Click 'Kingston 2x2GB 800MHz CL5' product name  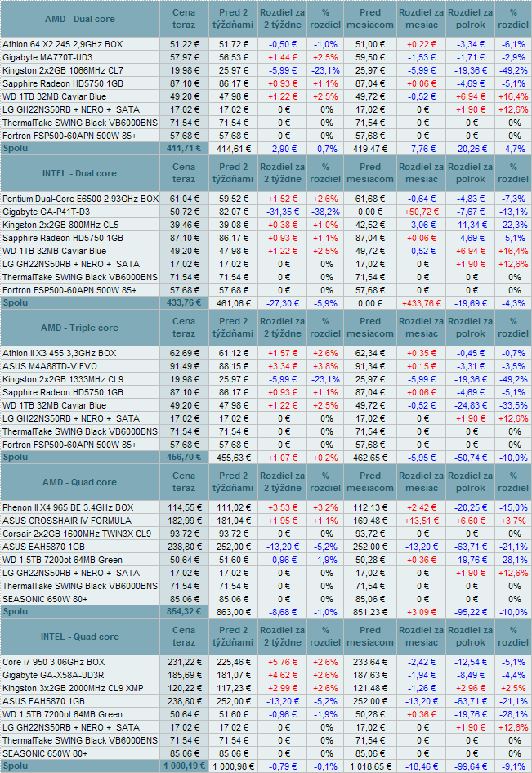click(60, 225)
